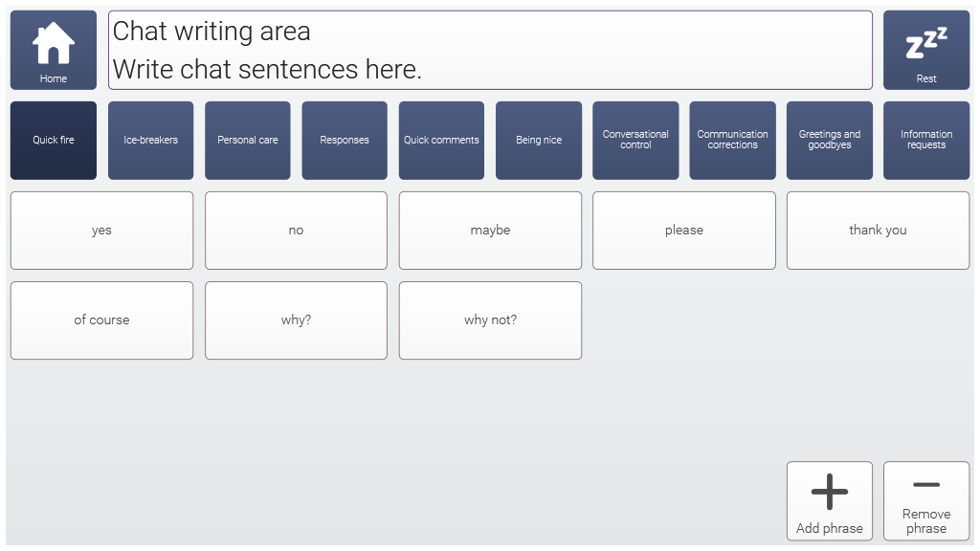Choose the "maybe" phrase button
This screenshot has width=980, height=551.
click(490, 231)
